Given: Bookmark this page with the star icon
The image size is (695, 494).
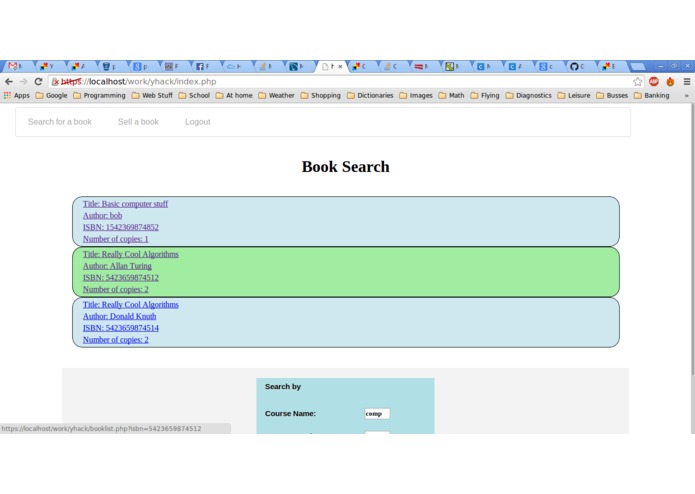Looking at the screenshot, I should [x=637, y=82].
